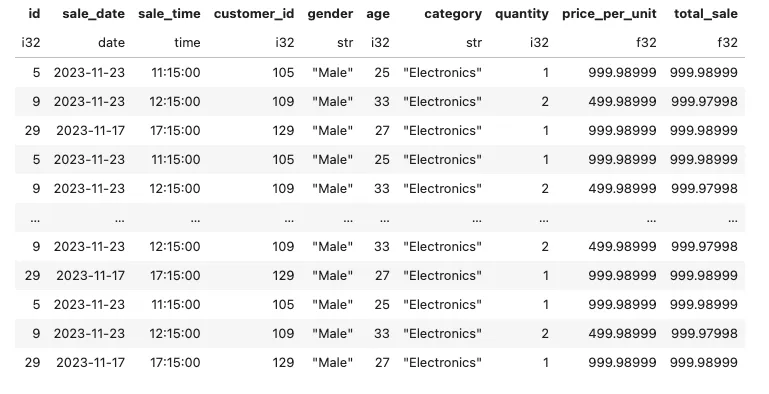The image size is (769, 394).
Task: Click the sale_time column header
Action: [169, 14]
